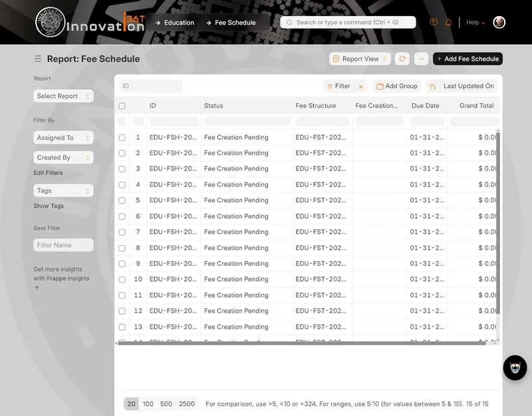Open the chat messages icon in header
Viewport: 532px width, 416px height.
pos(434,23)
